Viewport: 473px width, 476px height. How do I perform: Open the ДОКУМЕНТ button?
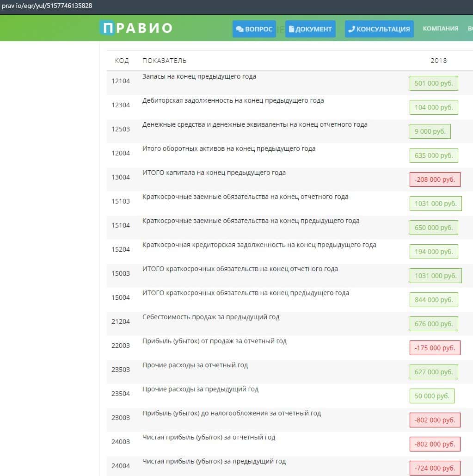(310, 29)
